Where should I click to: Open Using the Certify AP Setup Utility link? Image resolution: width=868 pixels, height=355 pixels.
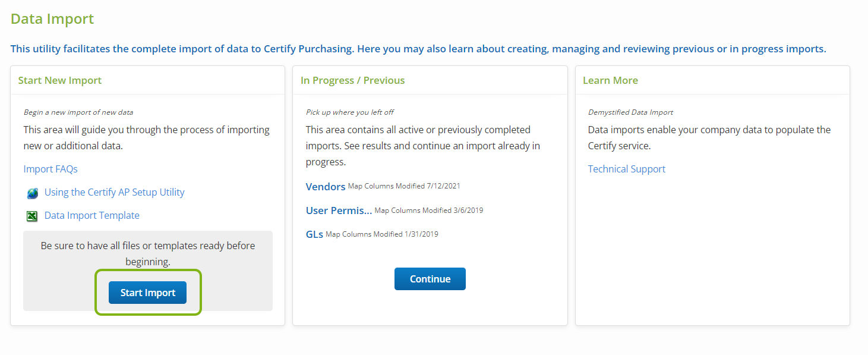point(114,192)
